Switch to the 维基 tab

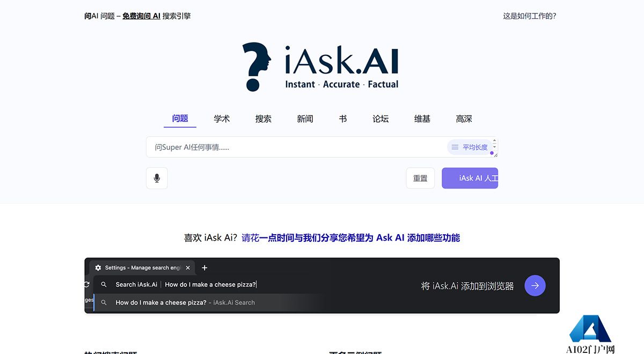click(422, 119)
